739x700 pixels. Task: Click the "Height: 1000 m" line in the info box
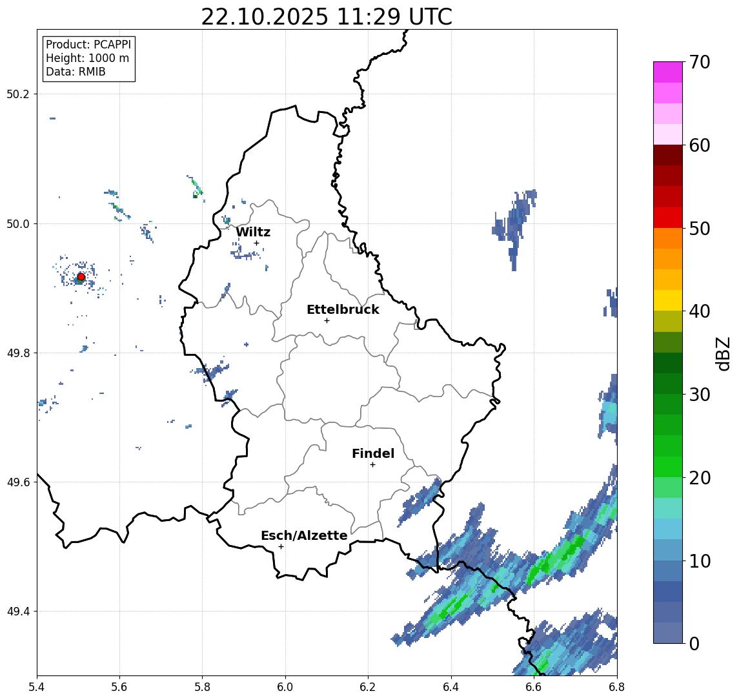[x=87, y=58]
